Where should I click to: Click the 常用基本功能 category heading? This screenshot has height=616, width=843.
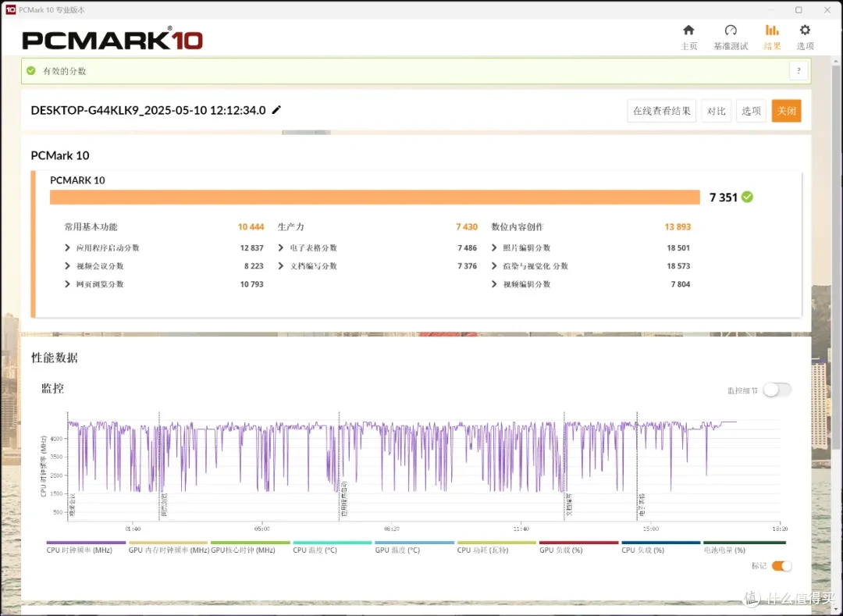pyautogui.click(x=91, y=227)
